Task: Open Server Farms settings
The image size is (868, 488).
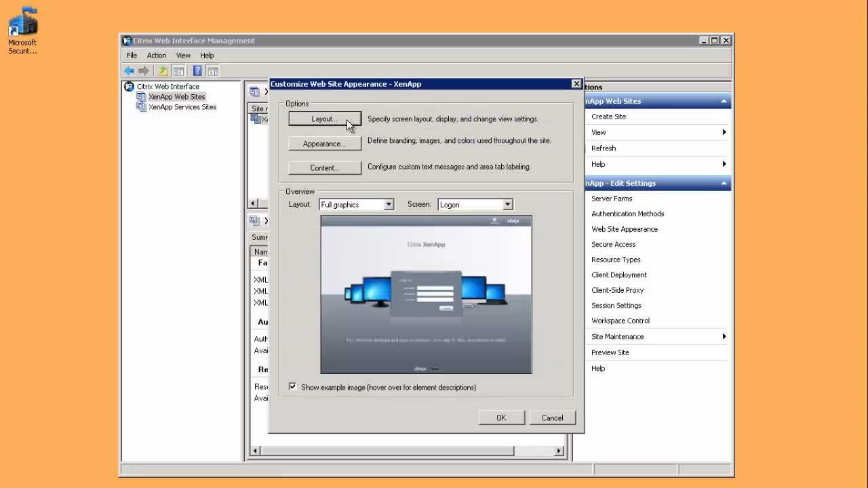Action: tap(612, 199)
